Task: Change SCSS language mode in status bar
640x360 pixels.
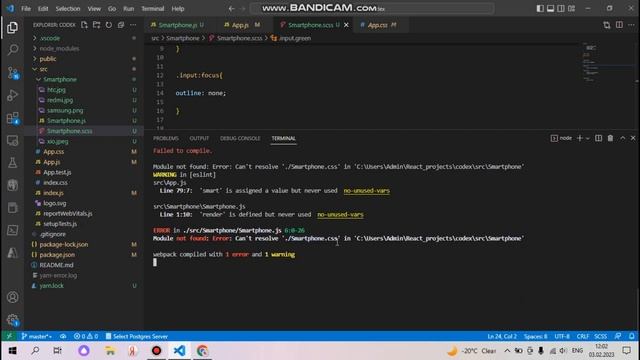Action: click(600, 336)
